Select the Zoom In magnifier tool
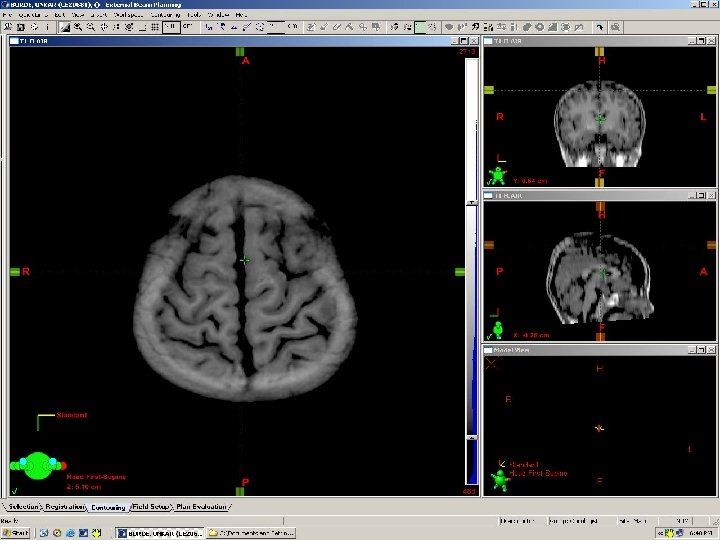 click(78, 27)
